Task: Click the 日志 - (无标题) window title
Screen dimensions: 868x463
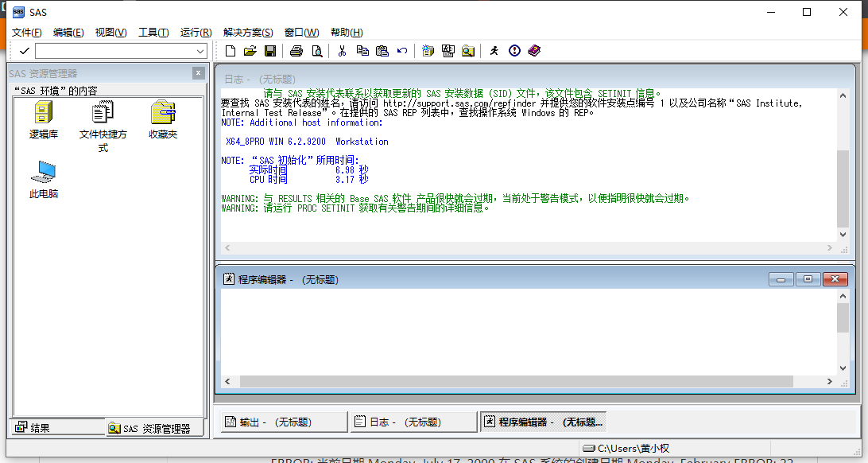Action: point(260,80)
